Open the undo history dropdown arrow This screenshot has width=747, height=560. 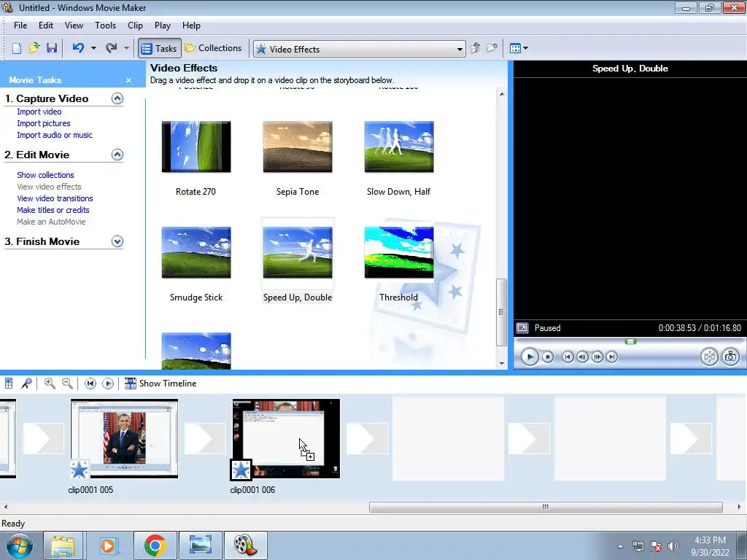click(x=93, y=48)
